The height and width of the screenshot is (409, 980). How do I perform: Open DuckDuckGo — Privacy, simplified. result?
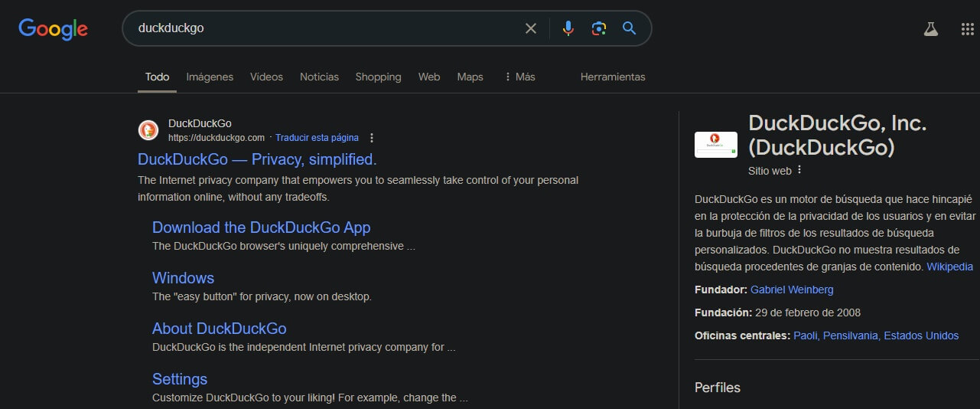point(257,159)
